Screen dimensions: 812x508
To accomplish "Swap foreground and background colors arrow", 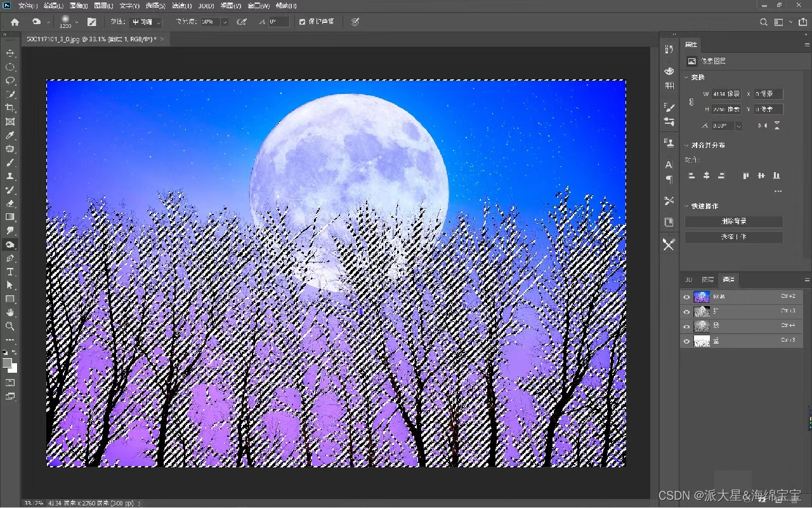I will click(x=14, y=352).
